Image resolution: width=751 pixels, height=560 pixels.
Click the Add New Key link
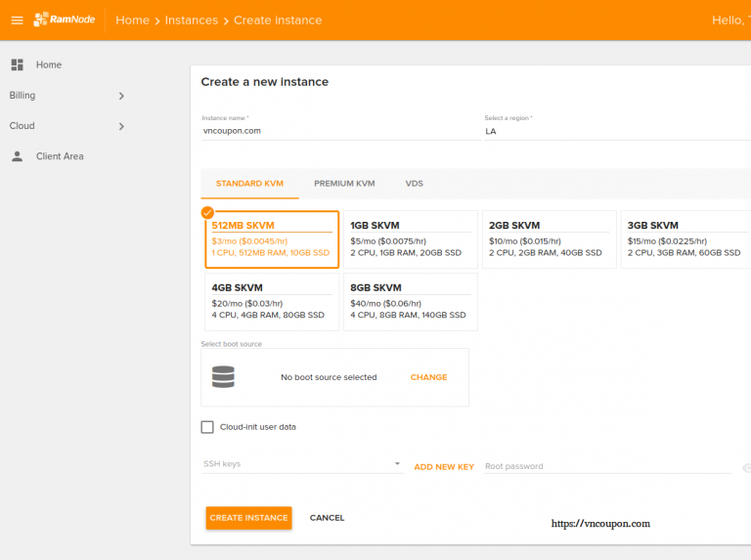[444, 467]
